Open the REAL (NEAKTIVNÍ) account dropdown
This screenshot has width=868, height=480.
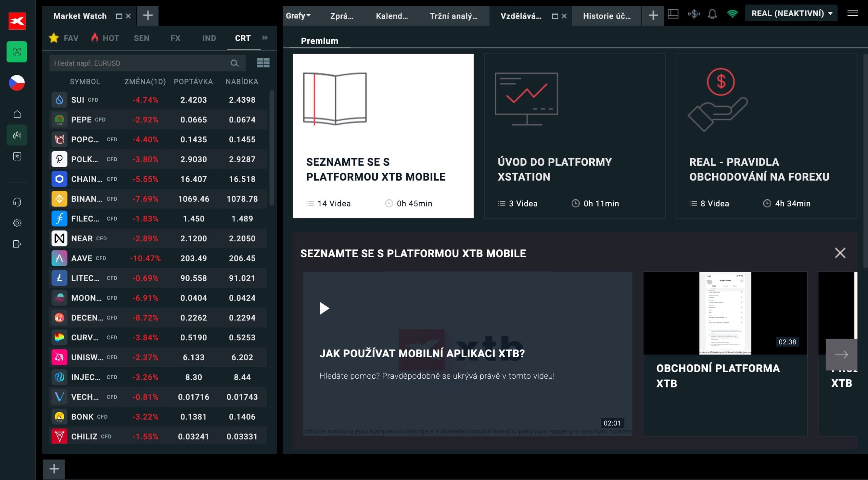coord(791,13)
